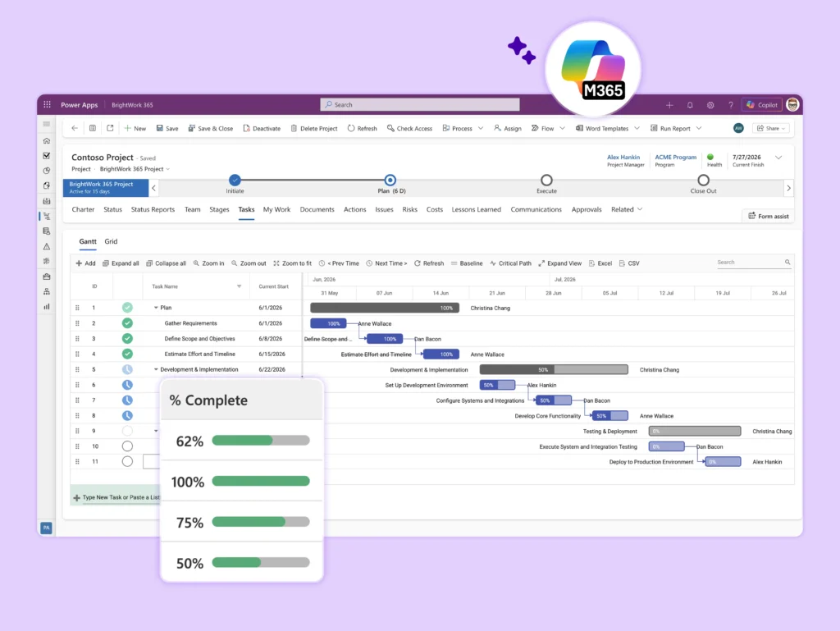The image size is (840, 631).
Task: Open the Copilot button
Action: coord(762,105)
